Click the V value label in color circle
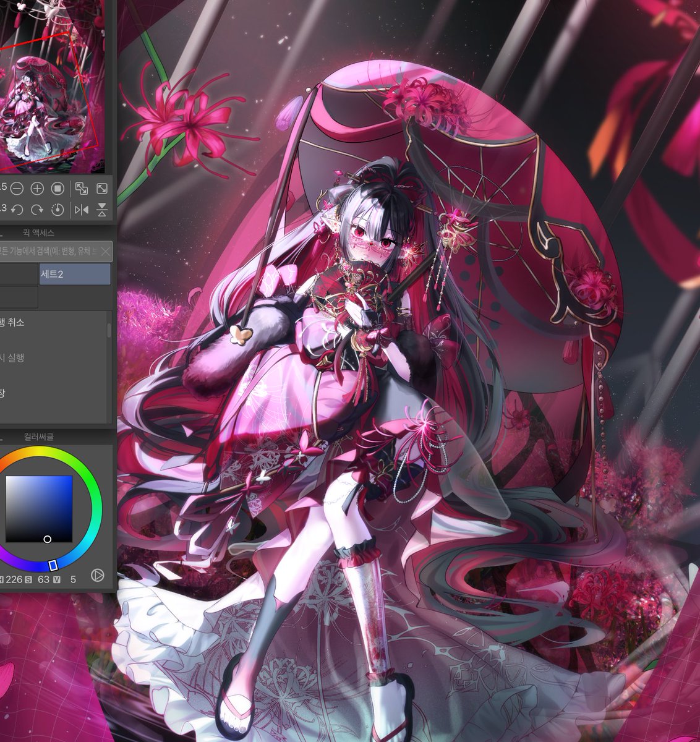The image size is (700, 742). coord(57,579)
